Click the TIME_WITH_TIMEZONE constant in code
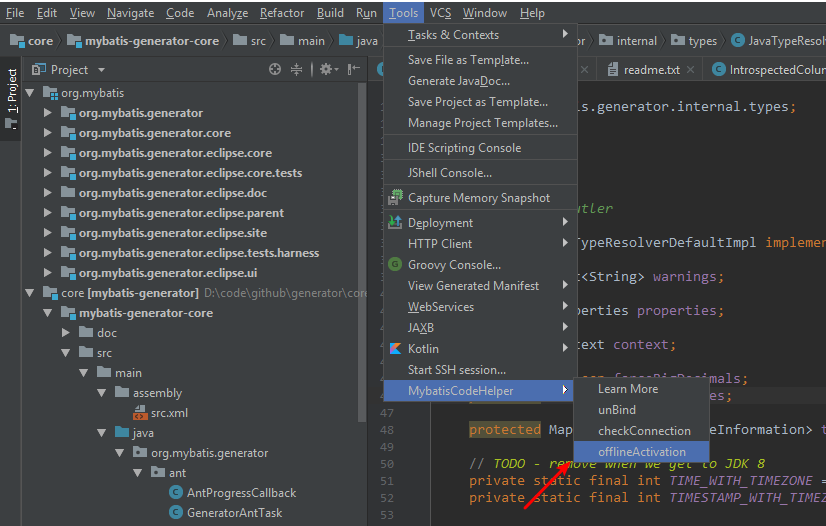The image size is (826, 526). coord(741,481)
